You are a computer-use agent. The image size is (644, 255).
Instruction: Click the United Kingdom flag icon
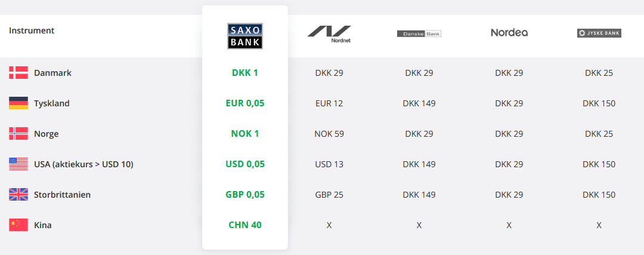(x=18, y=195)
